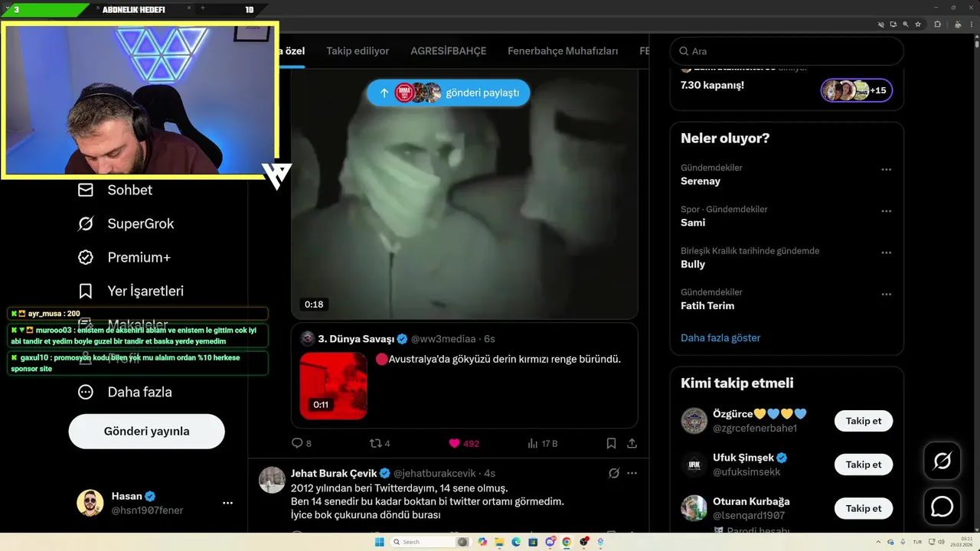Open Premium+ in the sidebar
980x551 pixels.
click(123, 257)
